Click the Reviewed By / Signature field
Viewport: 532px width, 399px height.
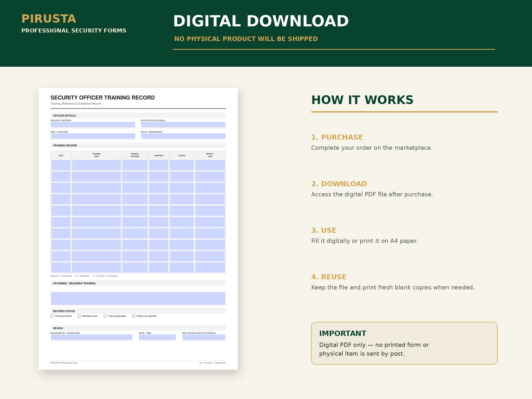(x=92, y=337)
